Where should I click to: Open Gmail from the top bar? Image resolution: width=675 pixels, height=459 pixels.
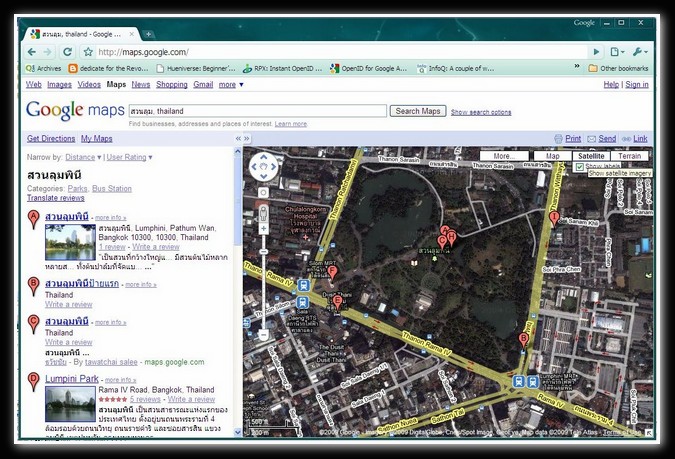pos(203,85)
